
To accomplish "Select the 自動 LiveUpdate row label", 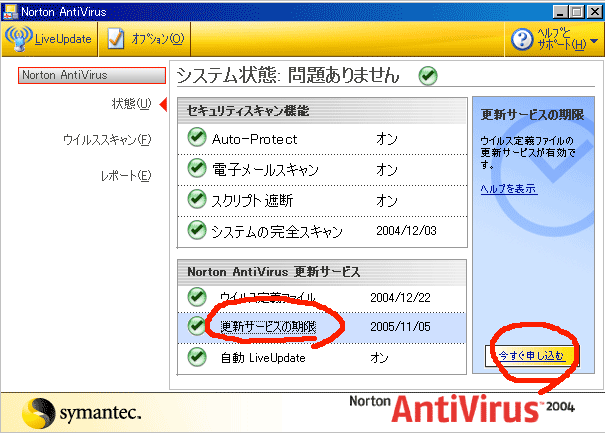I will 263,358.
